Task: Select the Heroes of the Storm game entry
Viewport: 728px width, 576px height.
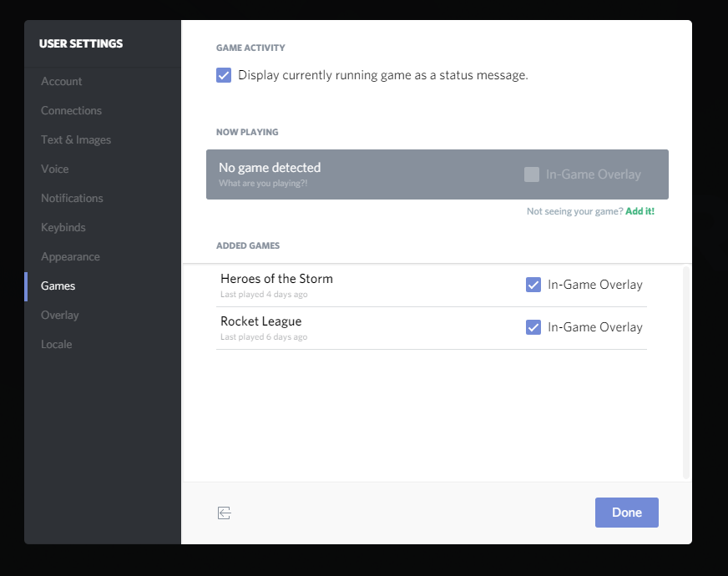Action: (x=432, y=285)
